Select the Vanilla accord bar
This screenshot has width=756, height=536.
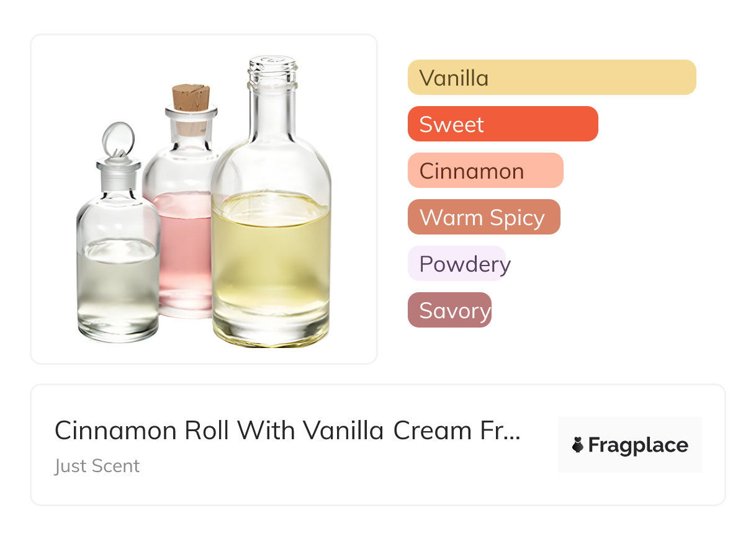pyautogui.click(x=552, y=78)
